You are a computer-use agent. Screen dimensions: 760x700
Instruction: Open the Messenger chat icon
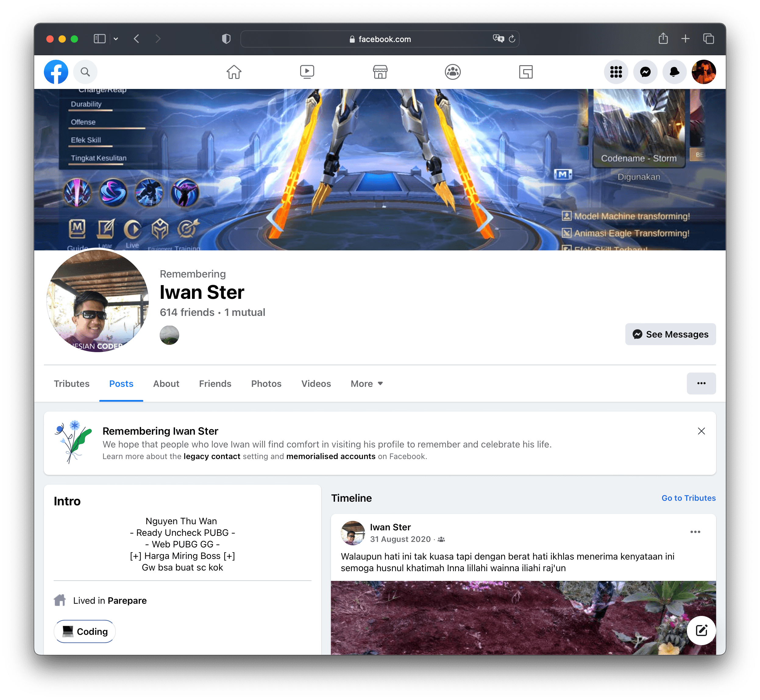[x=645, y=72]
